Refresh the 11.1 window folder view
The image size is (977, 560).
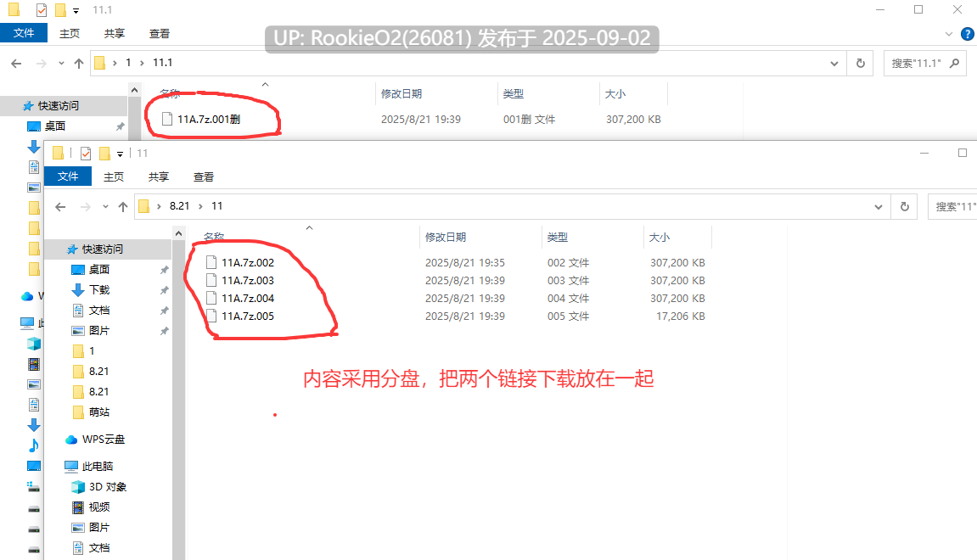tap(861, 63)
